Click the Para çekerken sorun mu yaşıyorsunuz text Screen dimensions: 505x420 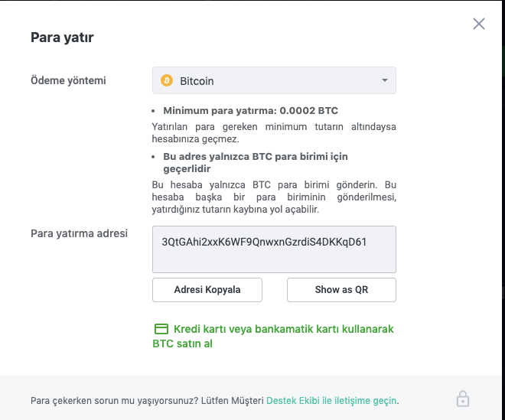[x=147, y=400]
